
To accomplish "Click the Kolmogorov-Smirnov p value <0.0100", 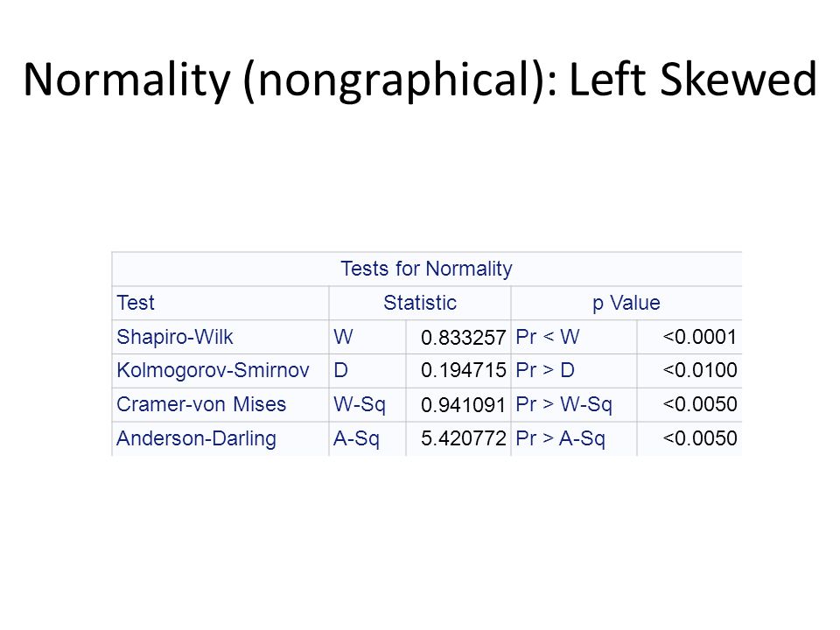I will coord(700,369).
